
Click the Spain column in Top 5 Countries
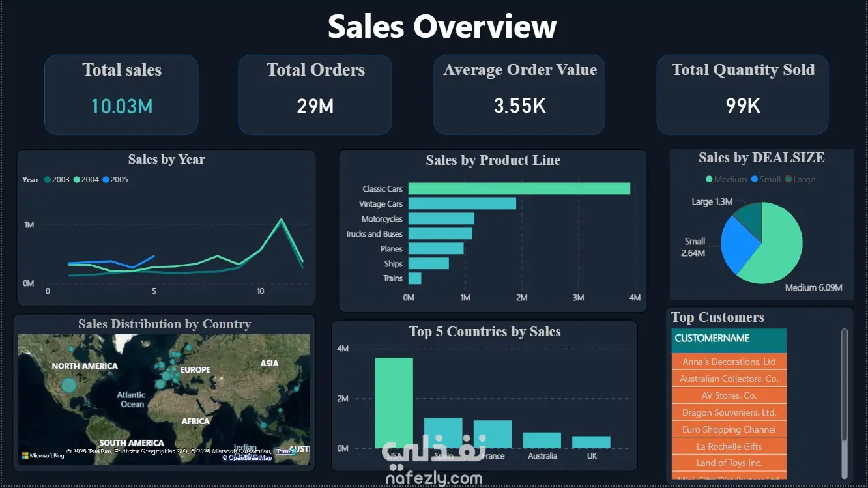pyautogui.click(x=443, y=433)
